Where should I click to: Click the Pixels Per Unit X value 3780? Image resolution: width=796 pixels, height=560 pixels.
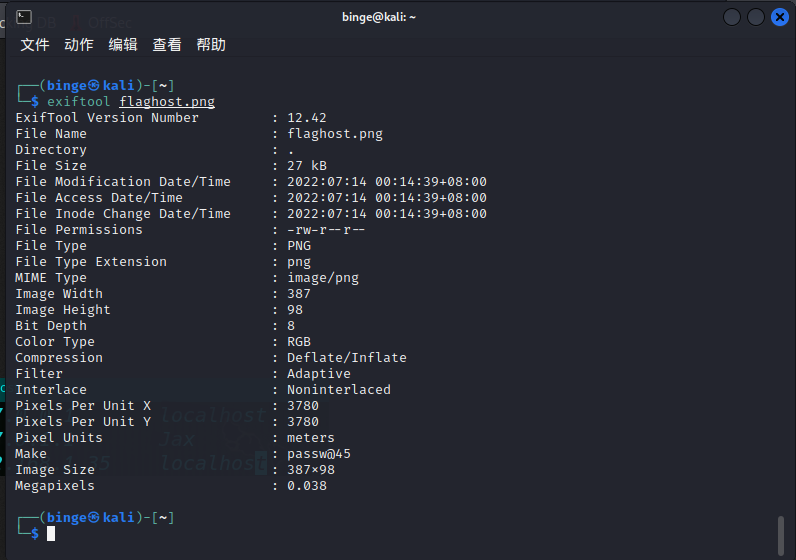tap(303, 406)
